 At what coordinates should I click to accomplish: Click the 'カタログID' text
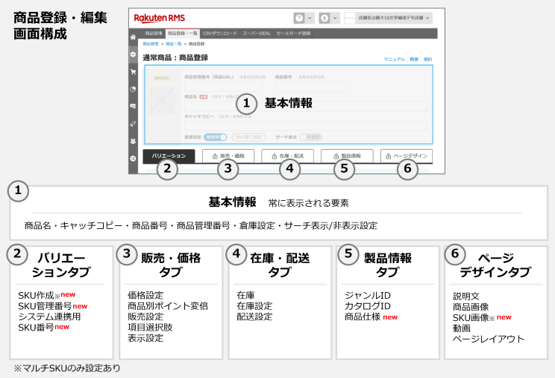click(367, 306)
